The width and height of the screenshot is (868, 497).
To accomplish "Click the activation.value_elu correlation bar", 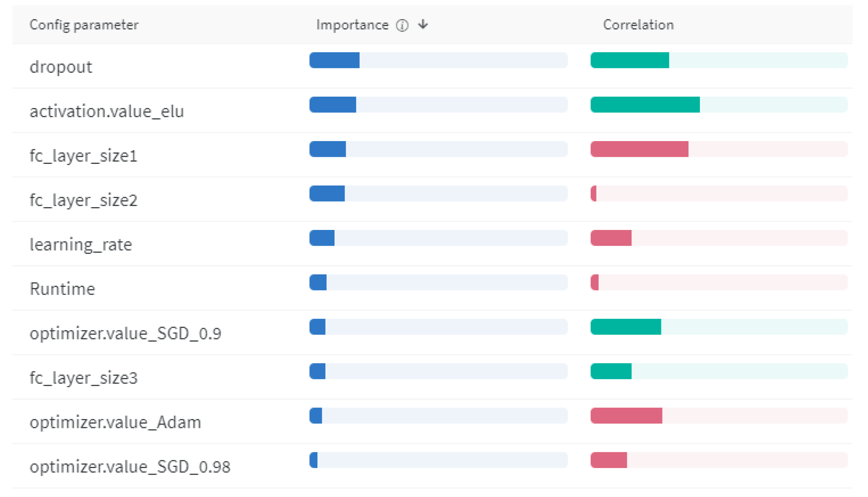I will (x=645, y=105).
